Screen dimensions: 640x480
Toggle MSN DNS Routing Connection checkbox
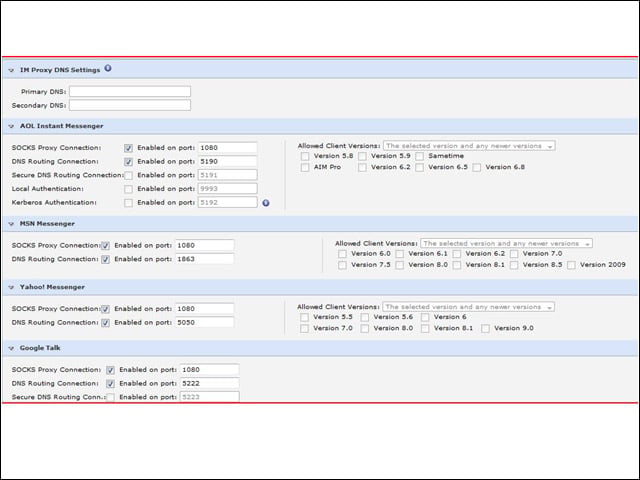click(x=105, y=260)
